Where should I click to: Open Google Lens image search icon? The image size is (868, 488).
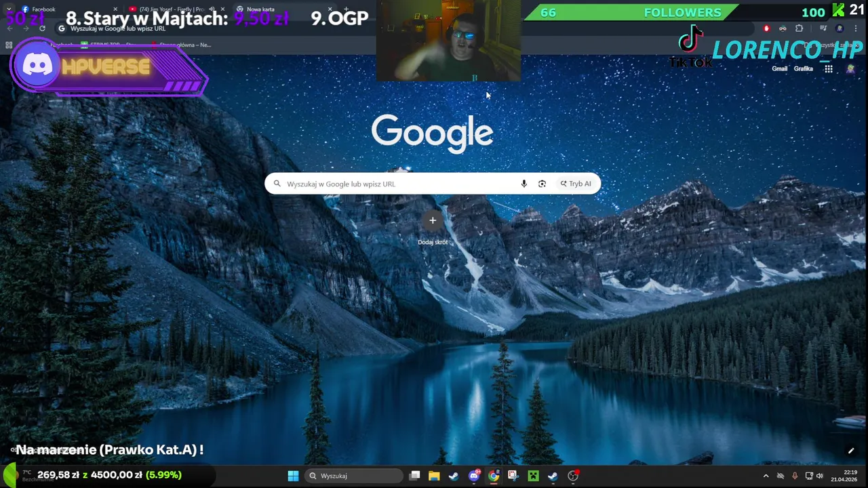[542, 184]
